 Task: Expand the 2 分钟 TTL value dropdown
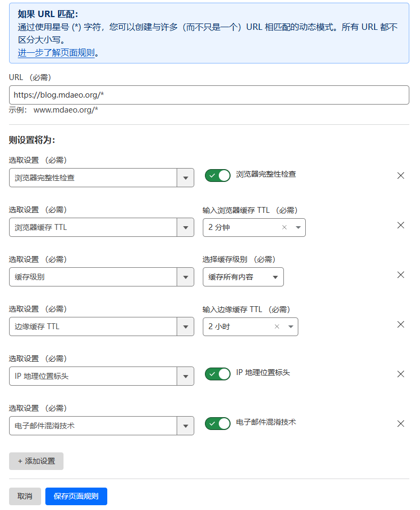pos(298,227)
